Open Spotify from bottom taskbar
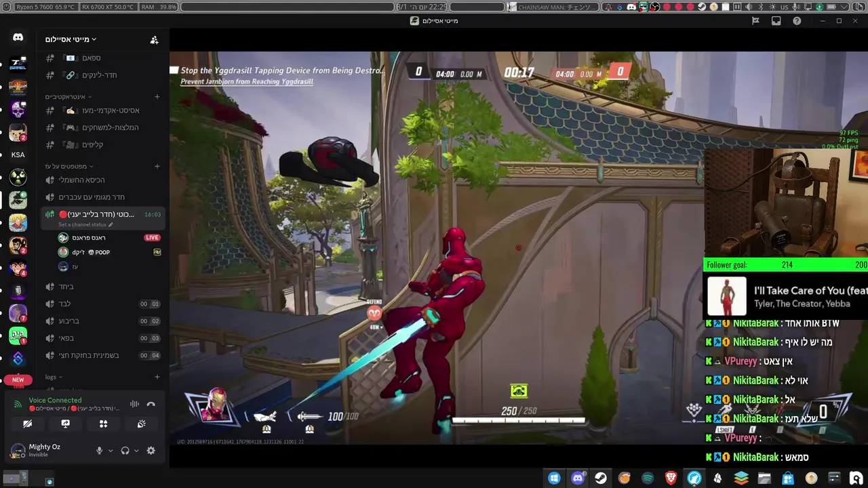 click(x=648, y=478)
